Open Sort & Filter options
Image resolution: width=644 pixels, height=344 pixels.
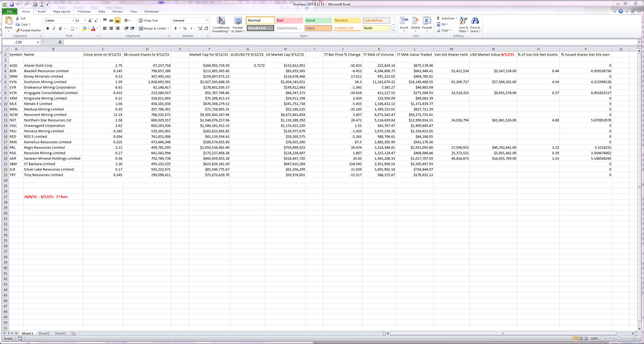point(464,25)
